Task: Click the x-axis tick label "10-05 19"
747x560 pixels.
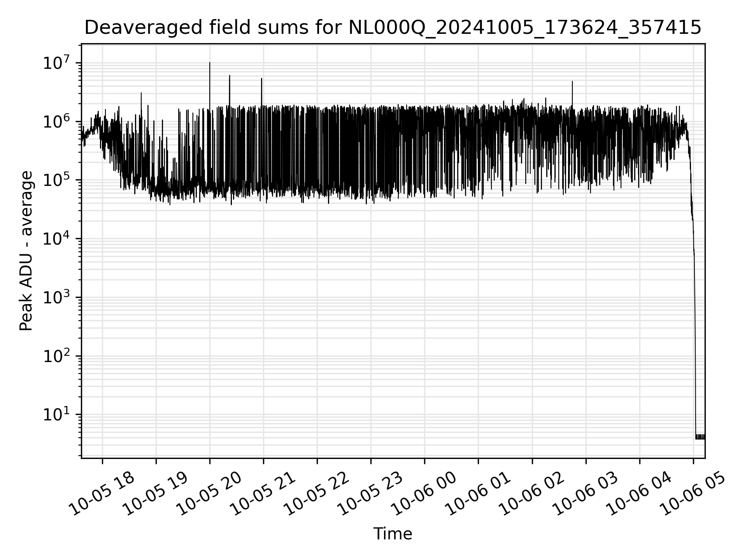Action: [x=155, y=493]
